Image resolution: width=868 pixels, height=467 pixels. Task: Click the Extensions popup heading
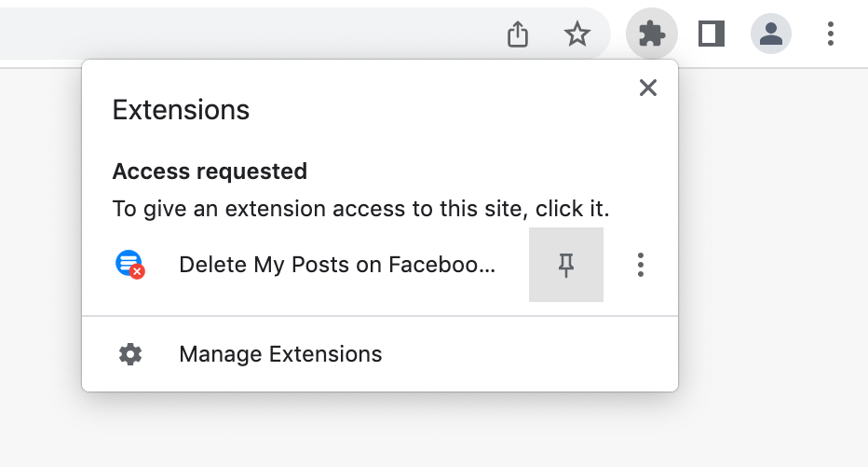click(181, 110)
